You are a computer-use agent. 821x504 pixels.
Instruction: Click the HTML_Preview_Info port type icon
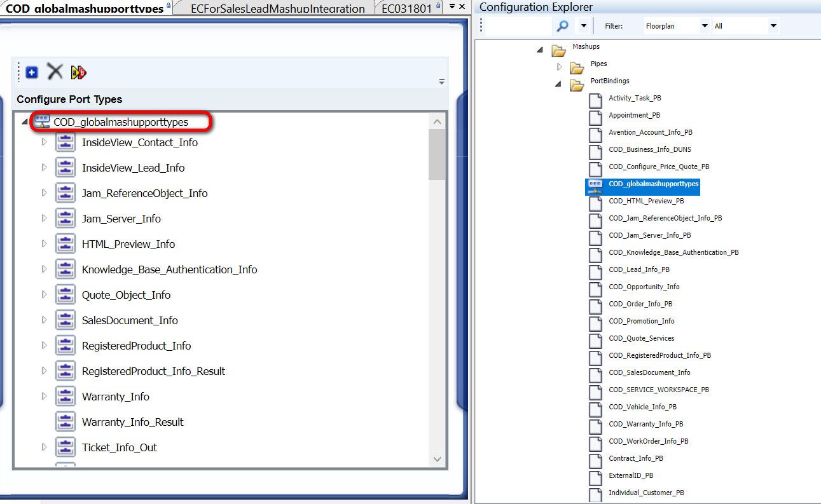(x=66, y=244)
